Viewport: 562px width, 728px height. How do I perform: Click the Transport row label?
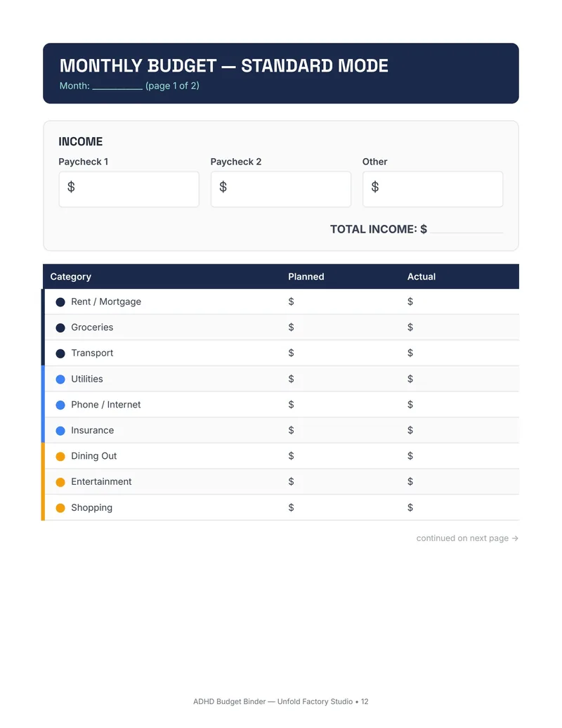[92, 353]
